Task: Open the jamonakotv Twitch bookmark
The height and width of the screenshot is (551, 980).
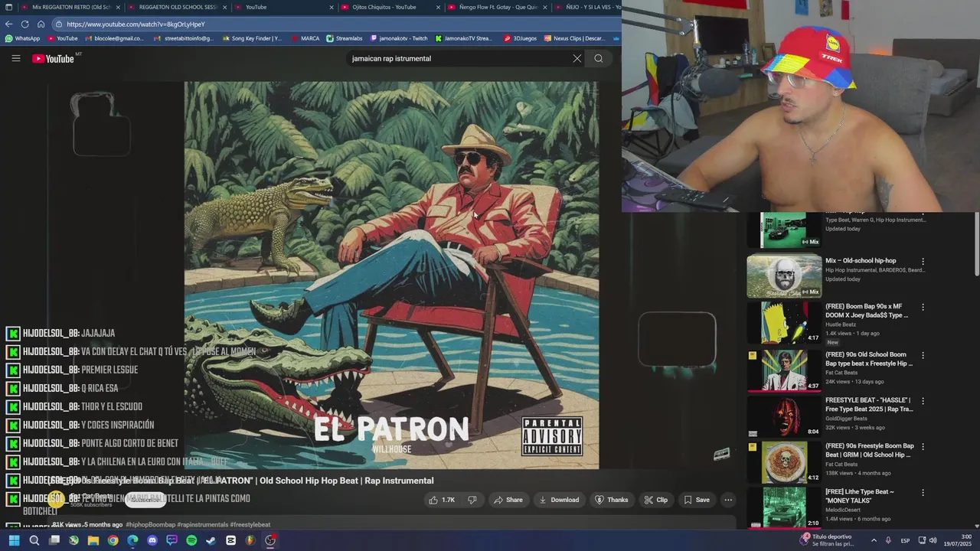Action: click(x=398, y=38)
